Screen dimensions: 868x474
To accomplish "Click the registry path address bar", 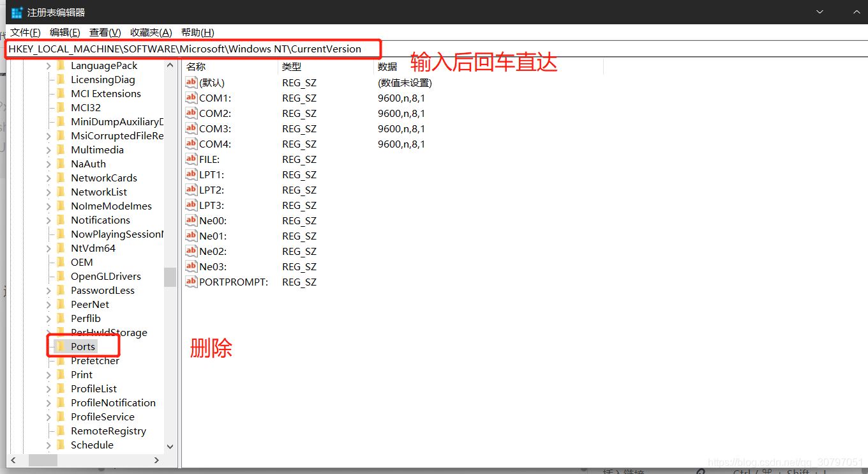I will 437,49.
